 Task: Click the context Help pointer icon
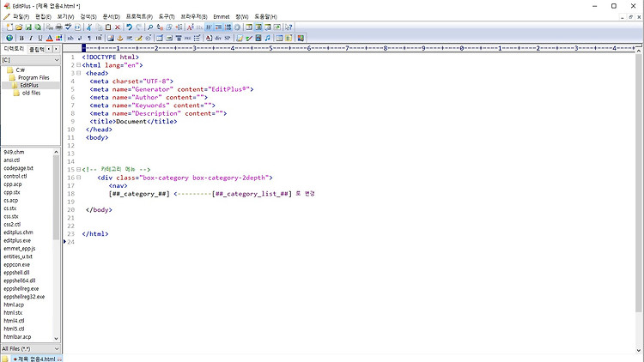click(x=289, y=27)
